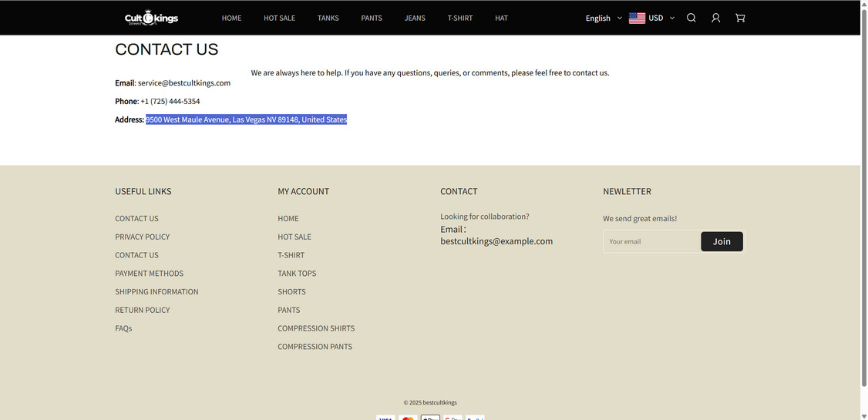Open T-SHIRT in top navigation
Image resolution: width=868 pixels, height=420 pixels.
460,18
